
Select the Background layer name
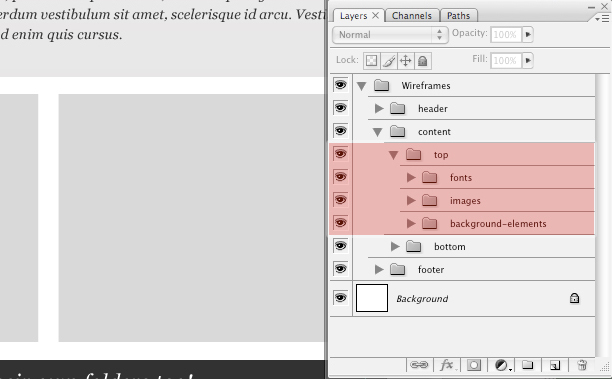(x=422, y=299)
